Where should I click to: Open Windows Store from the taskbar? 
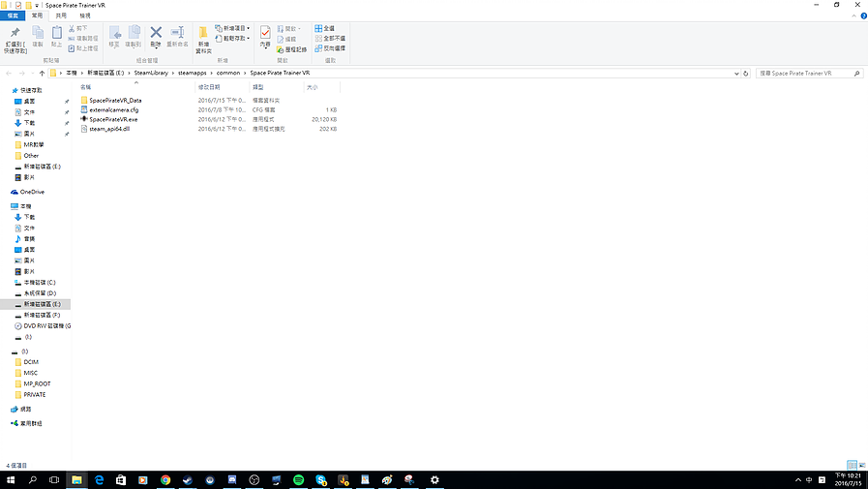(x=121, y=480)
